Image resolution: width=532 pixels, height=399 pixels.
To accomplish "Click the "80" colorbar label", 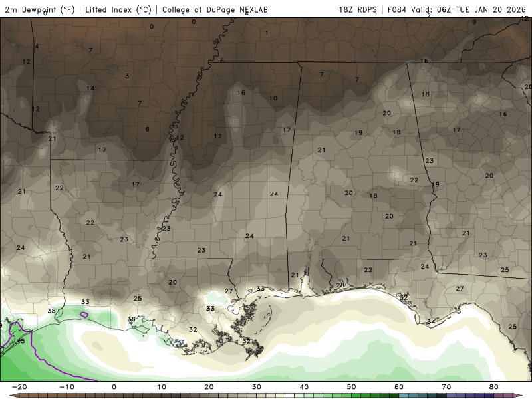I will click(494, 387).
